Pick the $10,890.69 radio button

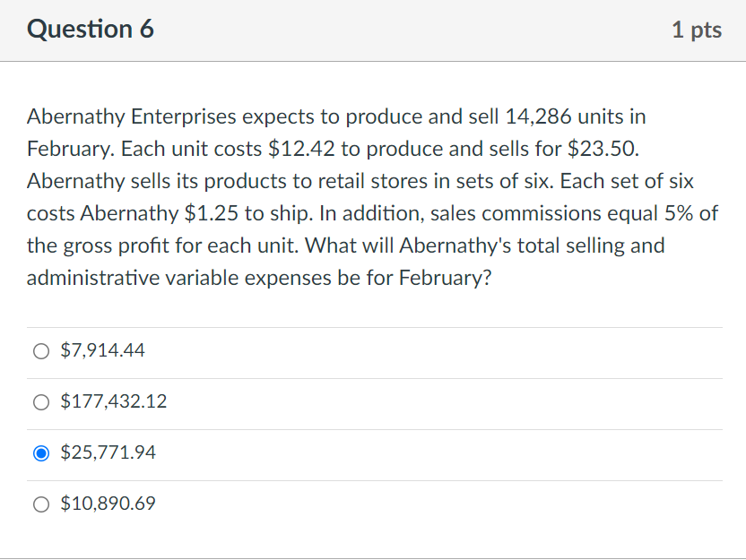41,504
